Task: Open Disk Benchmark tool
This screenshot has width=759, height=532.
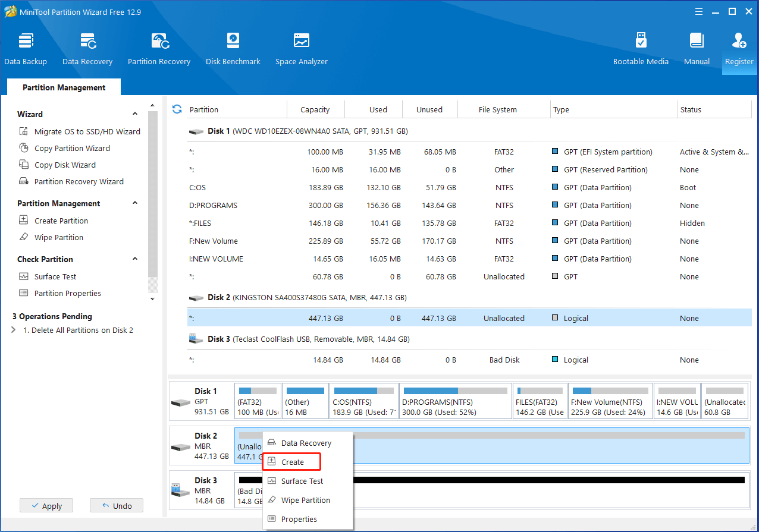Action: tap(233, 49)
